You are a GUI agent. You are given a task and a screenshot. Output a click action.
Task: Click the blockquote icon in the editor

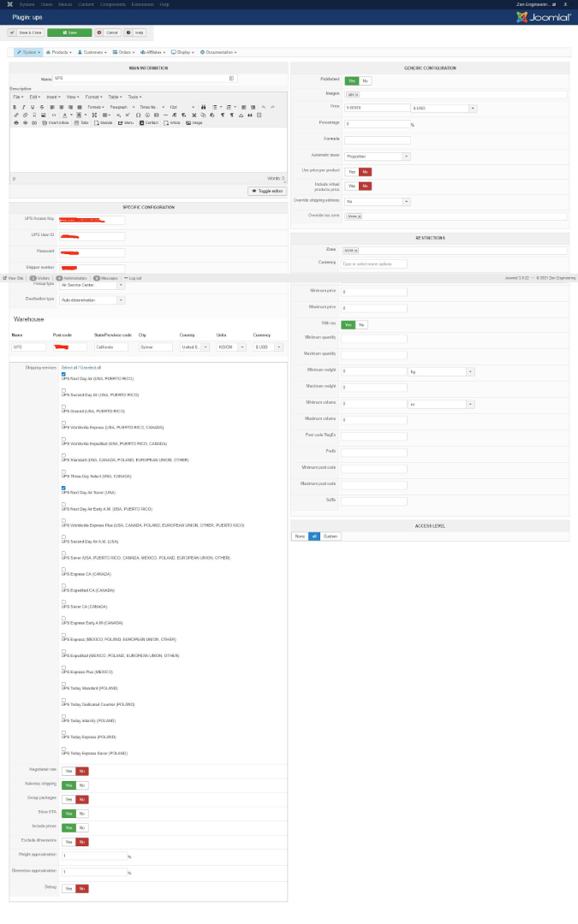(250, 115)
